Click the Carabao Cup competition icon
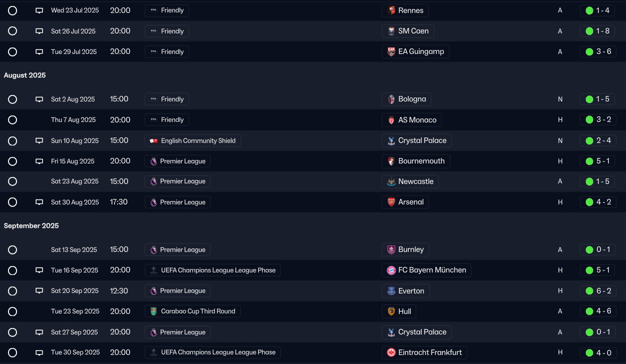The height and width of the screenshot is (364, 626). [154, 311]
